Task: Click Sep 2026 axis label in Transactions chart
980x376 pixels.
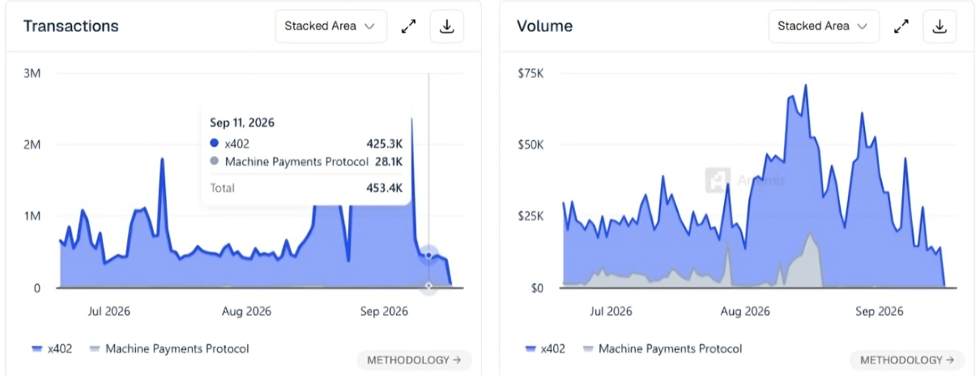Action: point(383,311)
